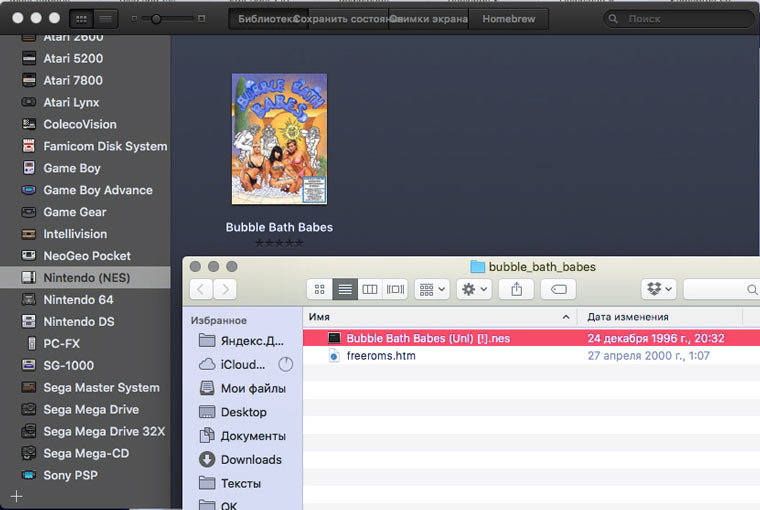The width and height of the screenshot is (760, 510).
Task: Open iCloud Drive in Finder sidebar
Action: pos(233,365)
